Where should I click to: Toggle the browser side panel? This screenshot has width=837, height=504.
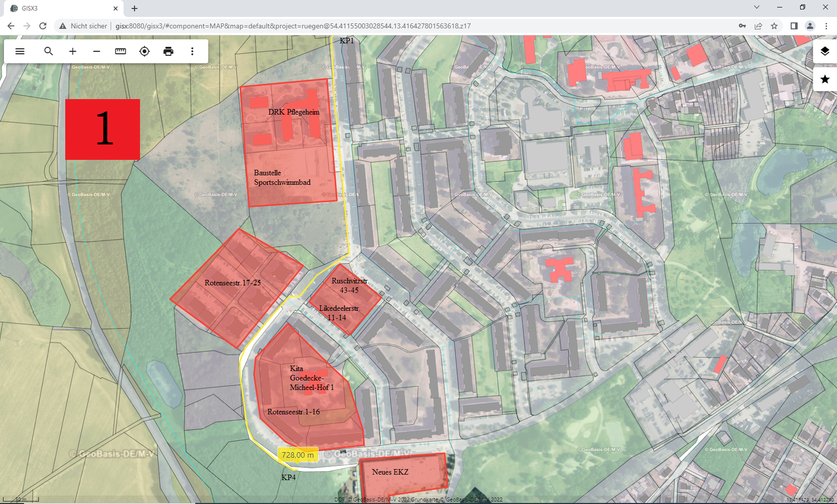tap(794, 26)
